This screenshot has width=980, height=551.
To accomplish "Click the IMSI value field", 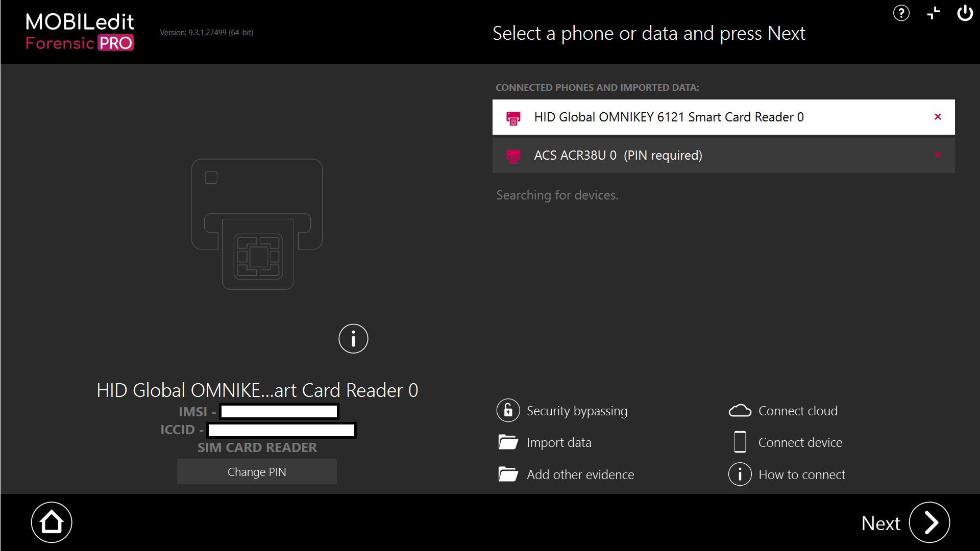I will [278, 411].
